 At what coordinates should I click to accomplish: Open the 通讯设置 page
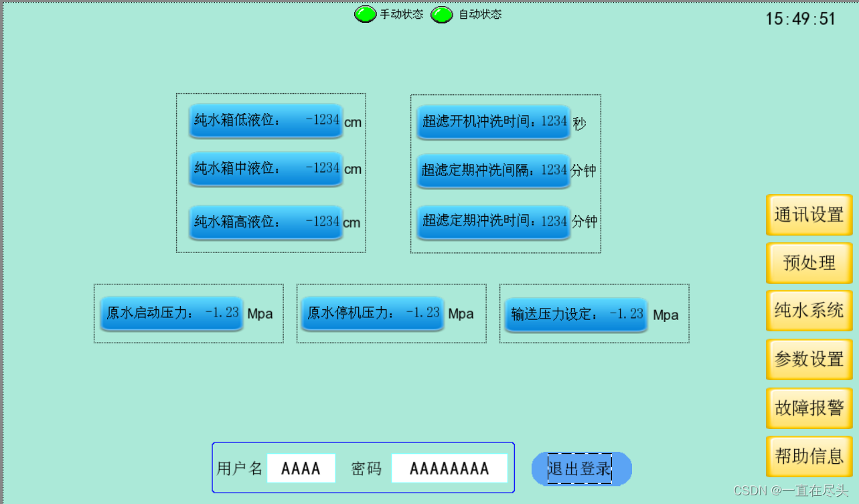click(x=809, y=215)
